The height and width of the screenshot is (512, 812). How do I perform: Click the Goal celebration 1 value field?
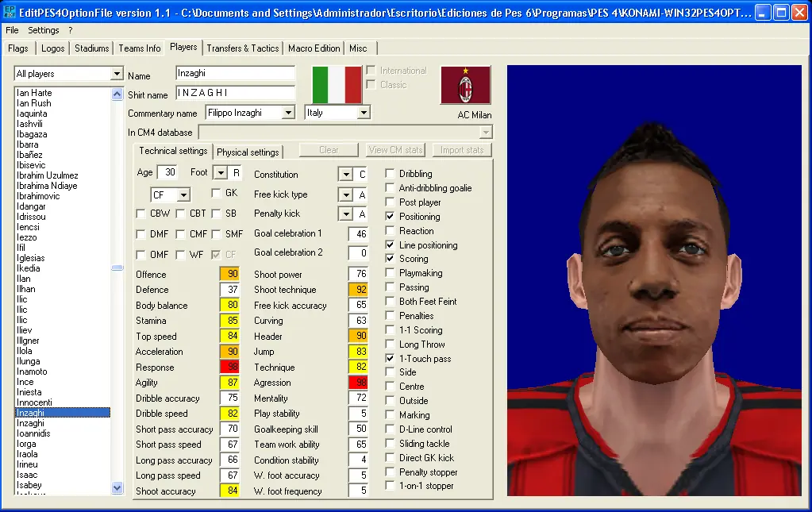pyautogui.click(x=358, y=234)
